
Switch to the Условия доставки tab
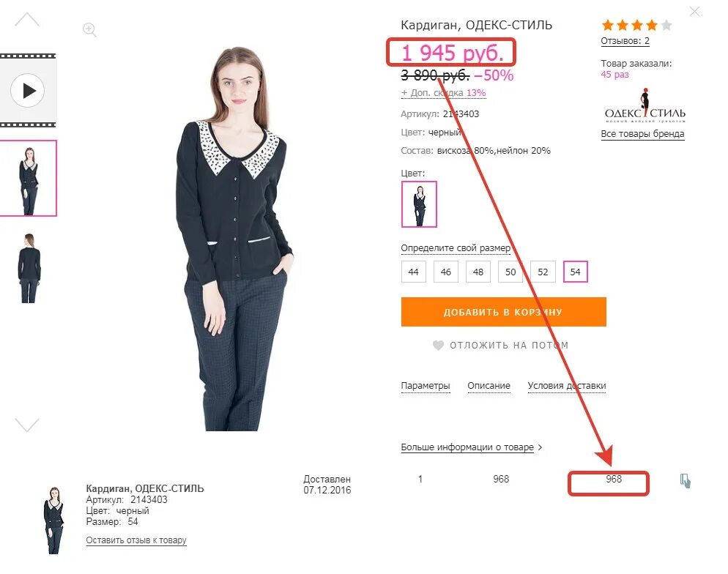(566, 386)
